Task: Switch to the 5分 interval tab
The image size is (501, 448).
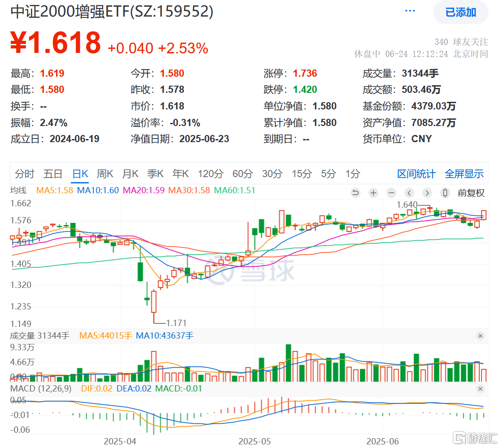Action: click(x=328, y=174)
